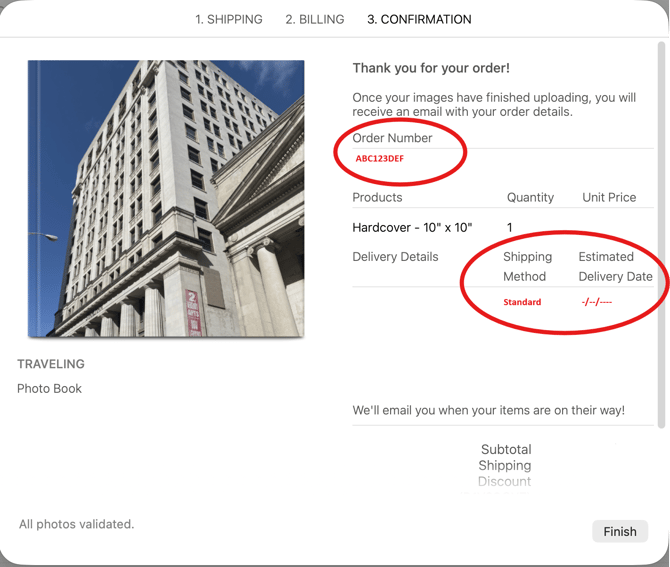Go back to the Shipping step tab
The width and height of the screenshot is (670, 567).
(228, 19)
